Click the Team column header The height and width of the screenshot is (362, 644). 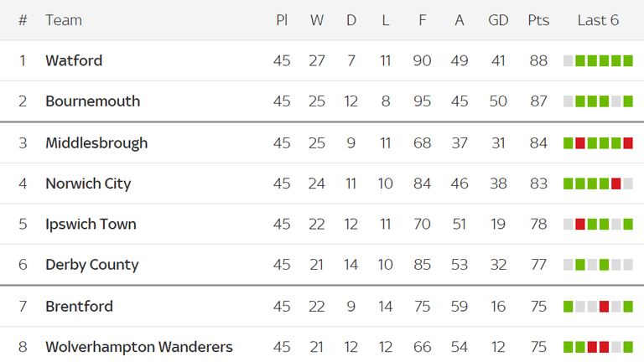(x=64, y=20)
